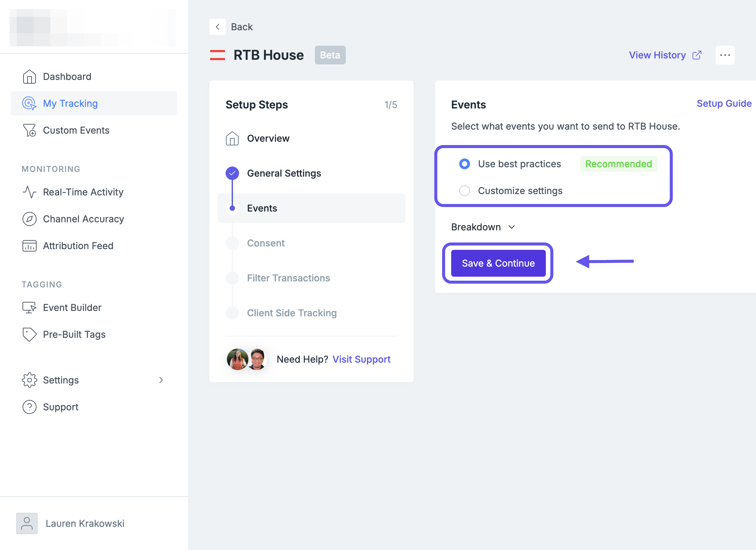The image size is (756, 550).
Task: Click the 1/5 step counter
Action: click(391, 105)
